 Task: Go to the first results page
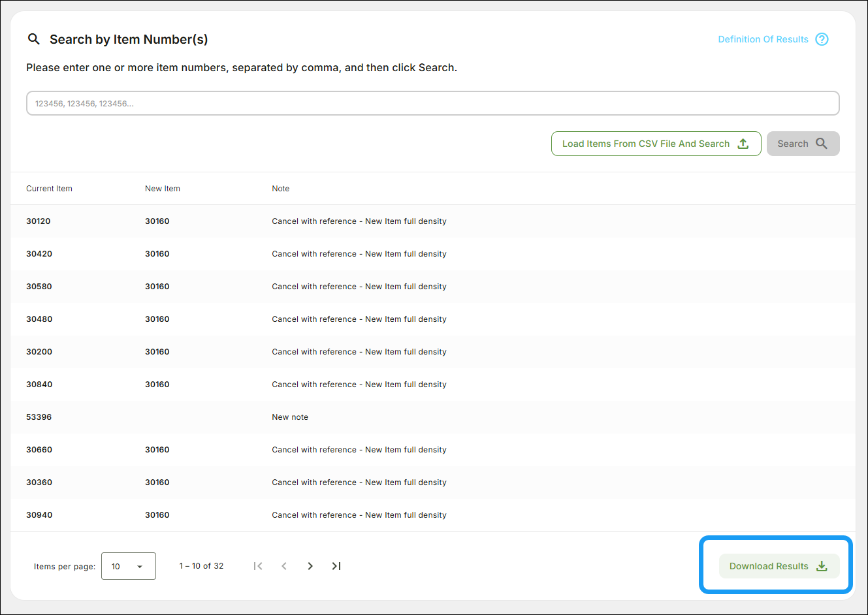click(x=258, y=566)
